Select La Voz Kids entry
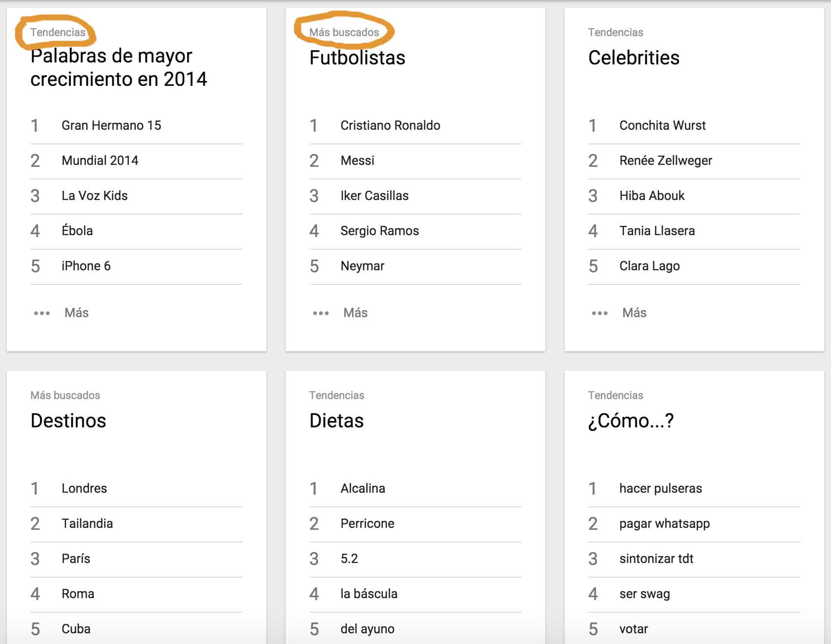The height and width of the screenshot is (644, 831). coord(95,196)
